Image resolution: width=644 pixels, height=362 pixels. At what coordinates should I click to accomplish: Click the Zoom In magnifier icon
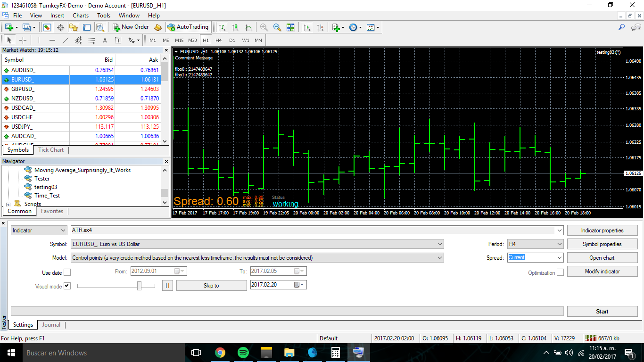tap(264, 27)
